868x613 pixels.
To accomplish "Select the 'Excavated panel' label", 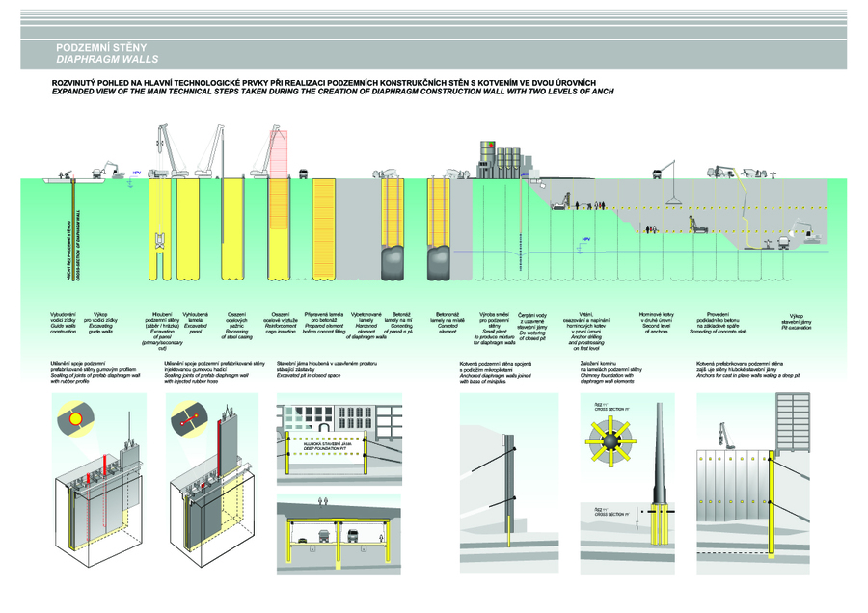I will [196, 329].
